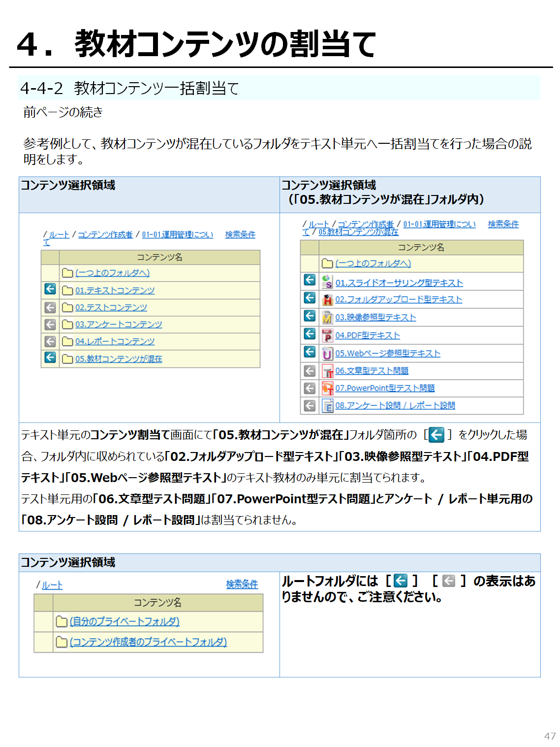The height and width of the screenshot is (747, 560).
Task: Open the 03.アンケートコンテンツ folder
Action: [x=118, y=325]
